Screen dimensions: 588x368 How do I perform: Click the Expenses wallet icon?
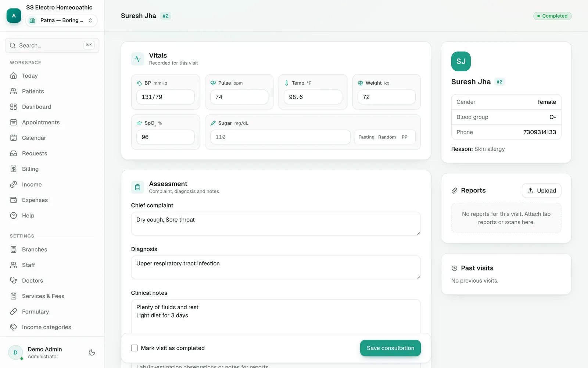pyautogui.click(x=14, y=200)
